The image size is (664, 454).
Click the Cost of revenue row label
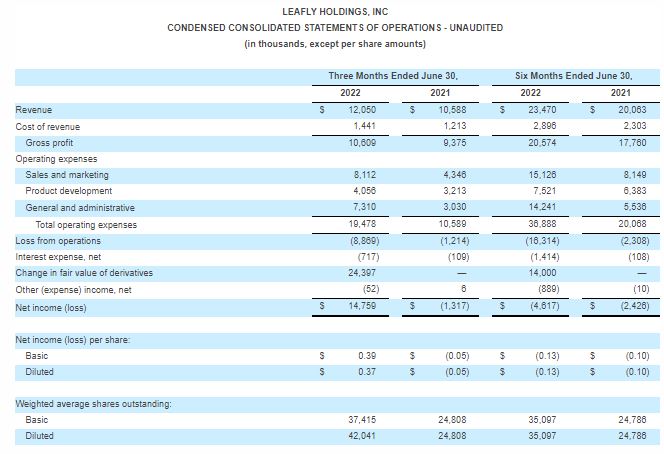point(48,126)
